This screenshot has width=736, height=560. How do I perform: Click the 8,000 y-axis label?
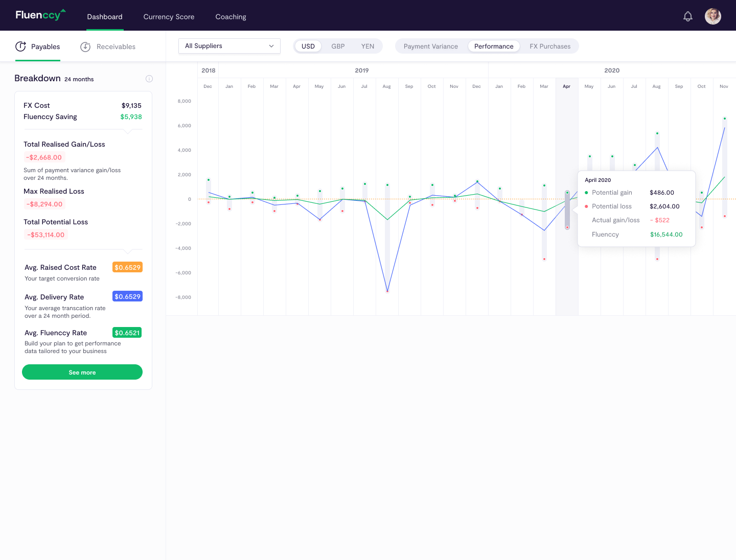point(184,101)
